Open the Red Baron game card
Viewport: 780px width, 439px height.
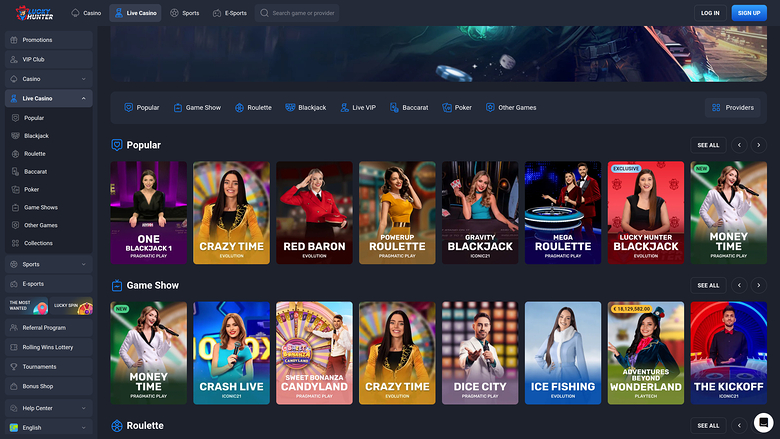pyautogui.click(x=314, y=213)
